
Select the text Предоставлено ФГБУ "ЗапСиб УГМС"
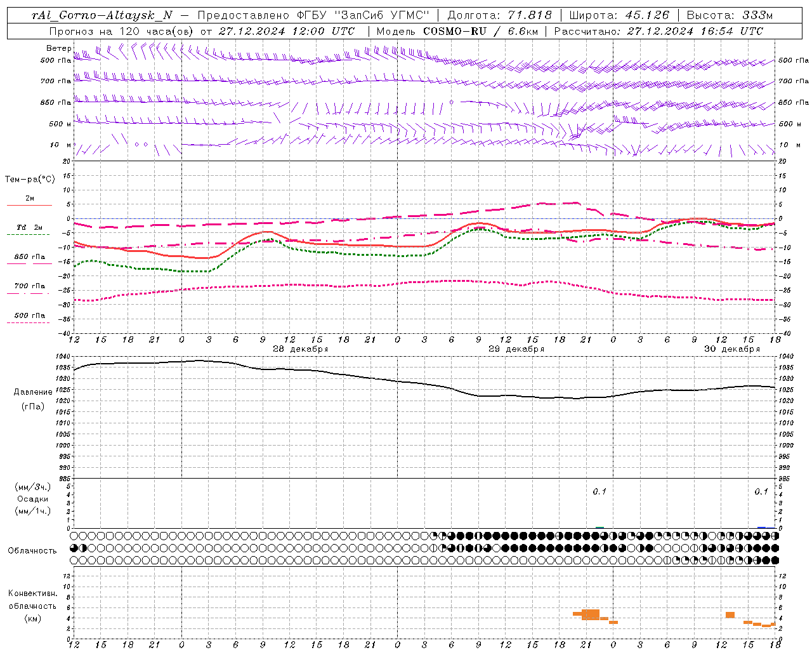pyautogui.click(x=313, y=15)
